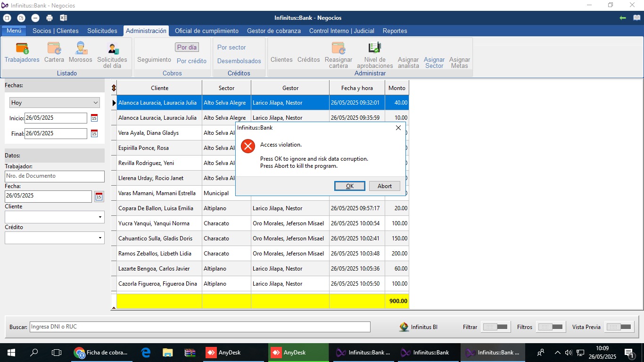Enable the Vista Previa switch
Screen dimensions: 644x362
click(x=619, y=327)
